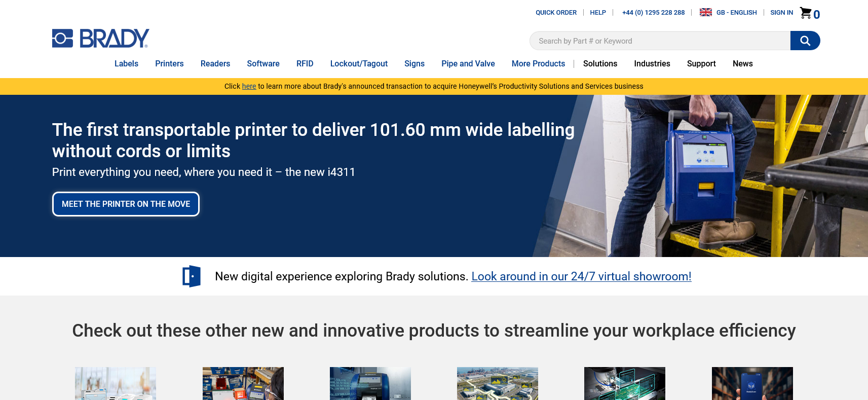This screenshot has width=868, height=400.
Task: Click 'Check out these other new' heading
Action: 434,331
